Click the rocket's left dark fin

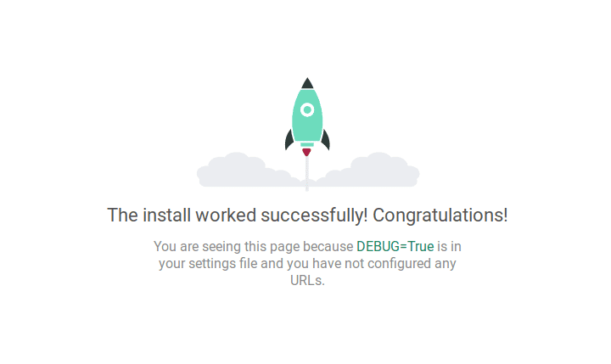pos(289,139)
